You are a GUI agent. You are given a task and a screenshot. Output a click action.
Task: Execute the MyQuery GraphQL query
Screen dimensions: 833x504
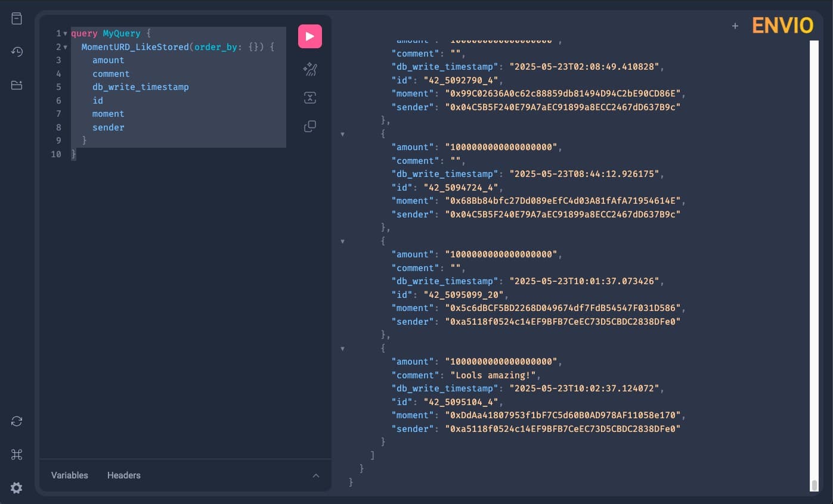pyautogui.click(x=309, y=36)
